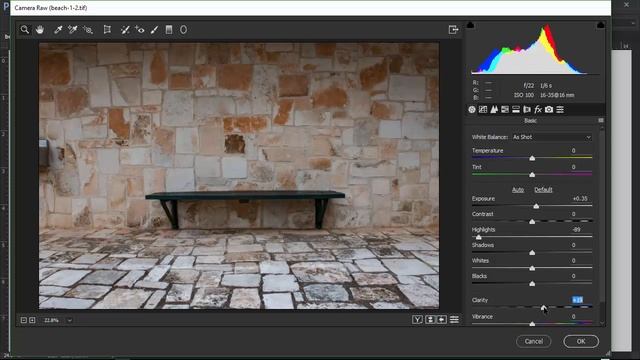Select the Color Sampler tool
This screenshot has width=640, height=360.
pyautogui.click(x=73, y=30)
